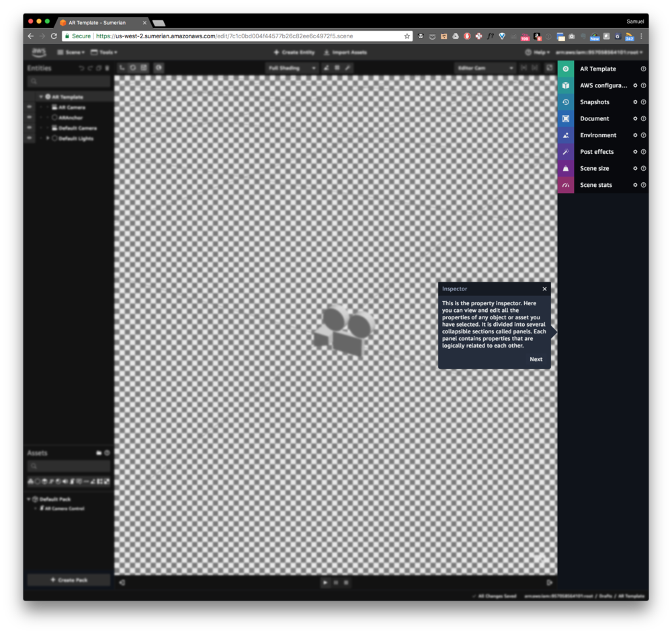Open the AWS configuration cube icon
Screen dimensions: 672x634
click(x=565, y=85)
